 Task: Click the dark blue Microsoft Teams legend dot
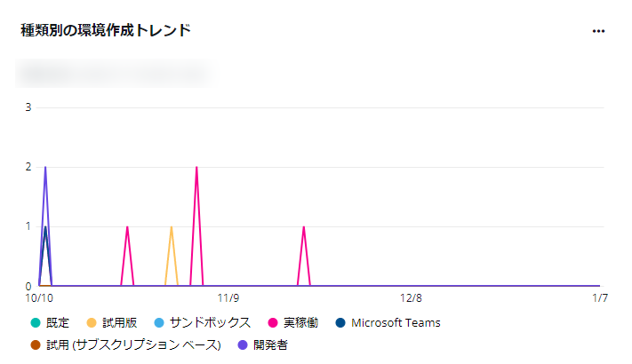click(x=340, y=322)
